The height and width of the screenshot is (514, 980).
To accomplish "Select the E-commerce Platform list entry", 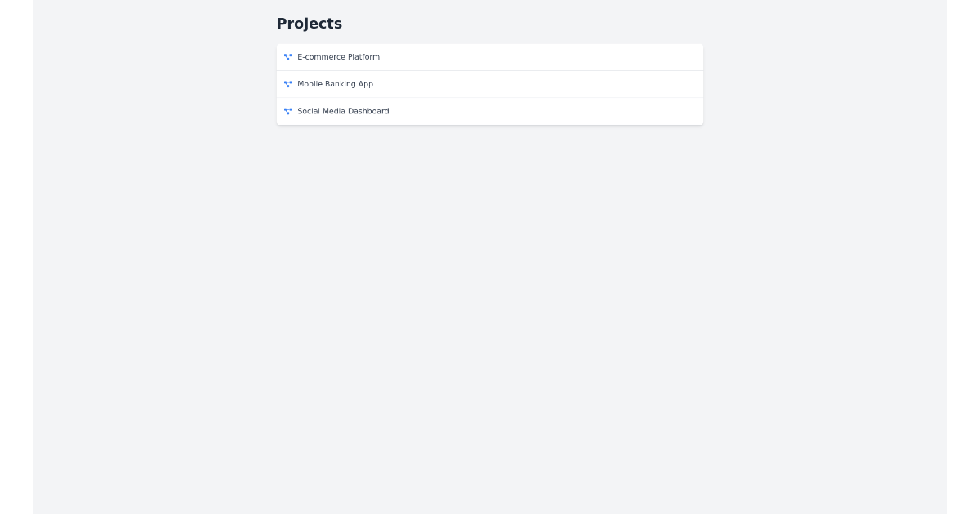I will [x=490, y=56].
